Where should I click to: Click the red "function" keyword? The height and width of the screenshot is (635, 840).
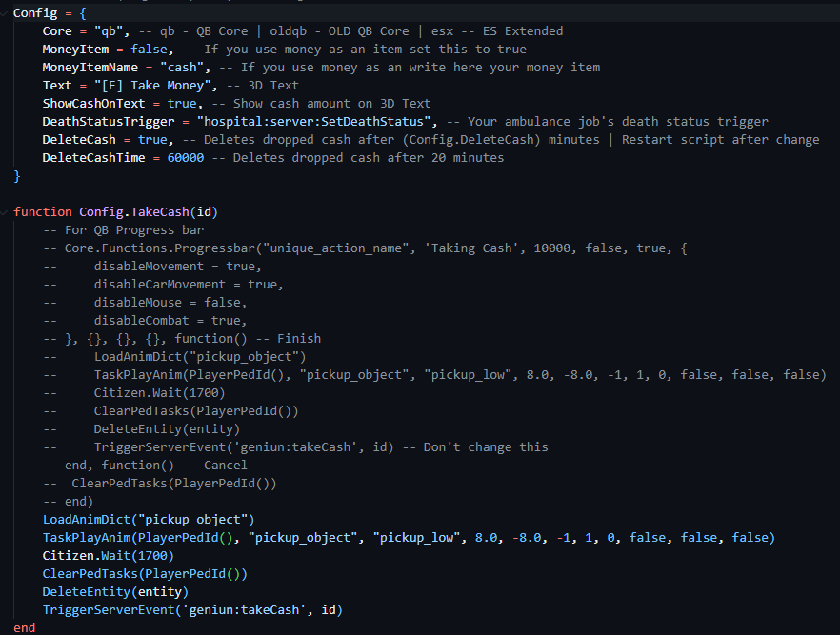(42, 212)
